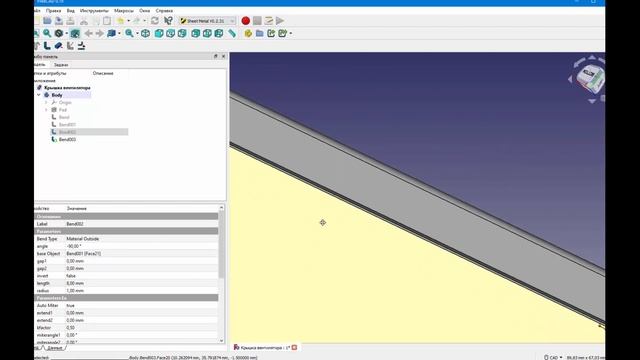Open the Инструменты menu
This screenshot has height=360, width=640.
click(x=94, y=11)
